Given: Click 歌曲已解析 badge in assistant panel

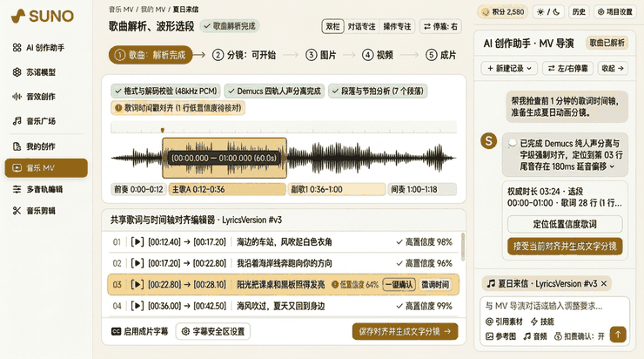Looking at the screenshot, I should coord(607,43).
